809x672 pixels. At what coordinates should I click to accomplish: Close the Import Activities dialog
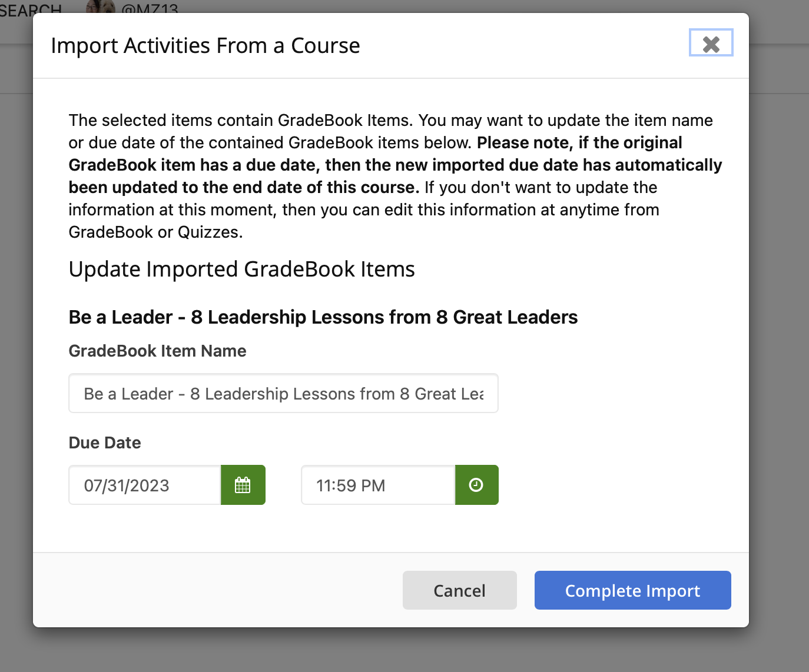click(x=711, y=43)
